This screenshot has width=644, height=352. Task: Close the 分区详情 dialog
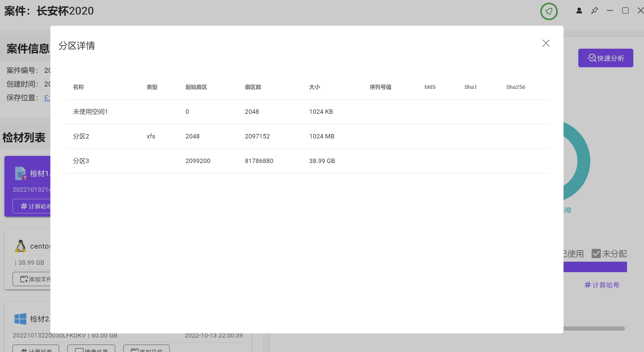(x=546, y=43)
